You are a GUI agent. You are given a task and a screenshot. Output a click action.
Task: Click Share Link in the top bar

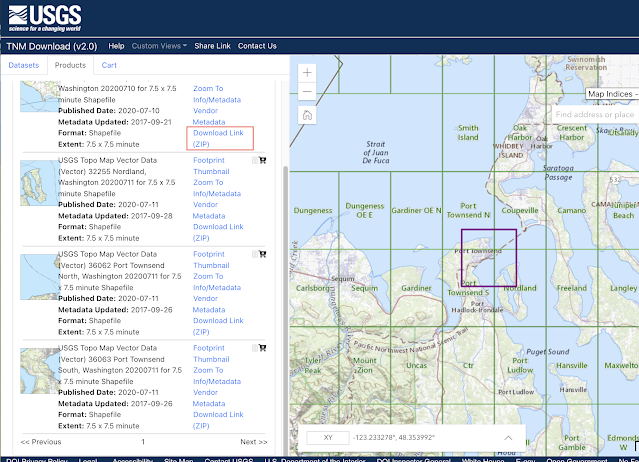point(212,46)
